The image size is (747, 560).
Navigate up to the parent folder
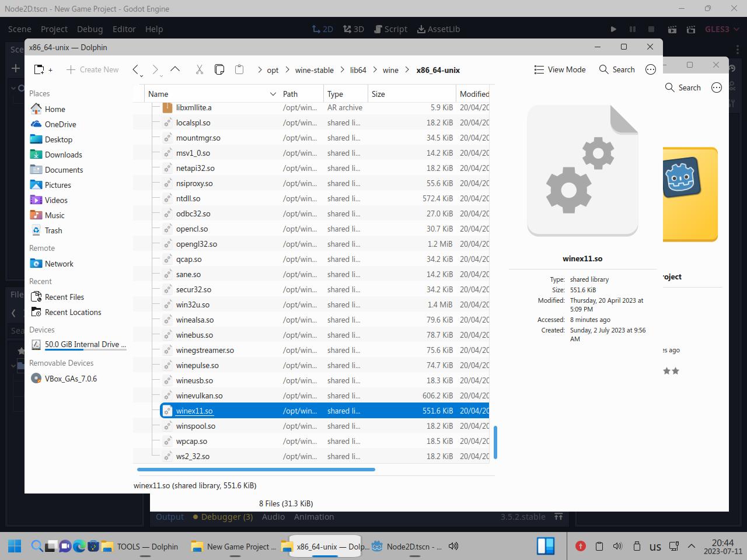(175, 69)
